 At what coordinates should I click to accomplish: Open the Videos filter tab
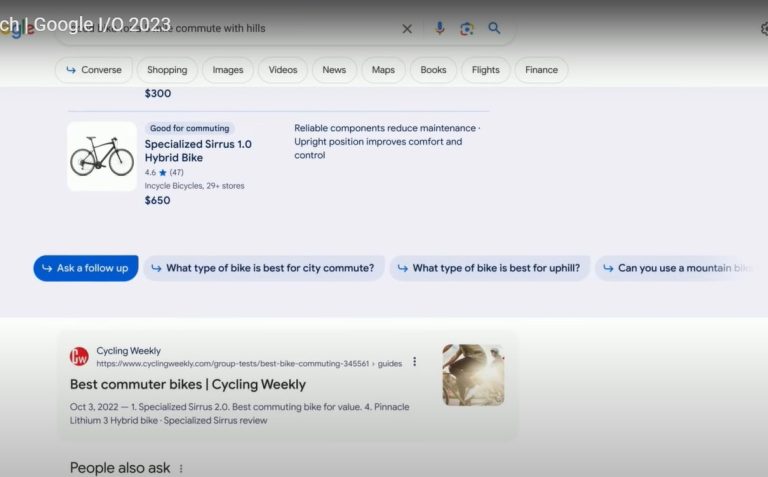(x=283, y=70)
